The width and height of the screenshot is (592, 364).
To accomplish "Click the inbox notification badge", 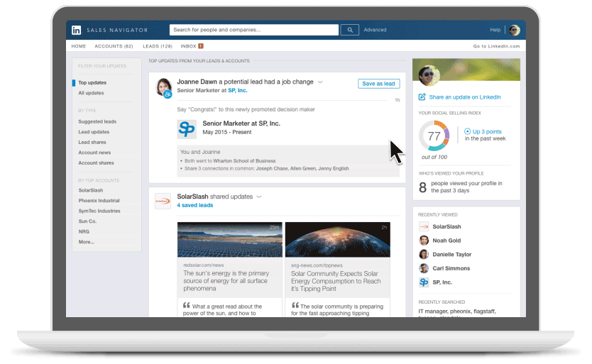I will click(x=200, y=46).
